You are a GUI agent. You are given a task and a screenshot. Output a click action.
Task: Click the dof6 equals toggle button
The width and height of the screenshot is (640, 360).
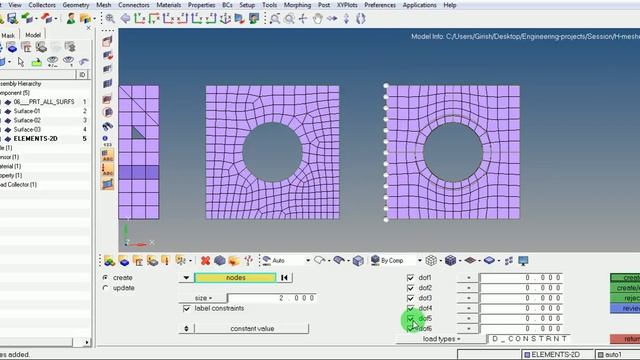pyautogui.click(x=468, y=329)
